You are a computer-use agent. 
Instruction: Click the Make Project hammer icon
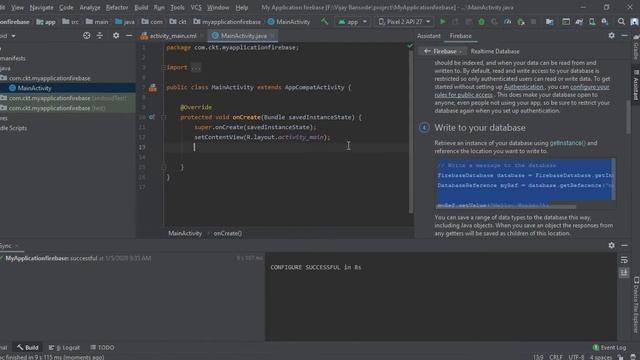[x=324, y=21]
